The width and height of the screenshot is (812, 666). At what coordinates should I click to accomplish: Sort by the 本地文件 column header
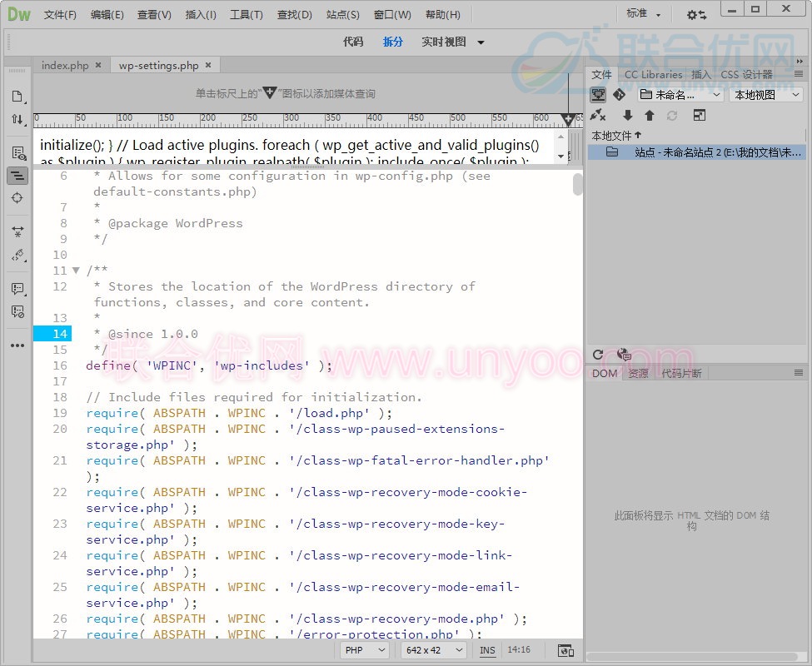click(x=616, y=136)
